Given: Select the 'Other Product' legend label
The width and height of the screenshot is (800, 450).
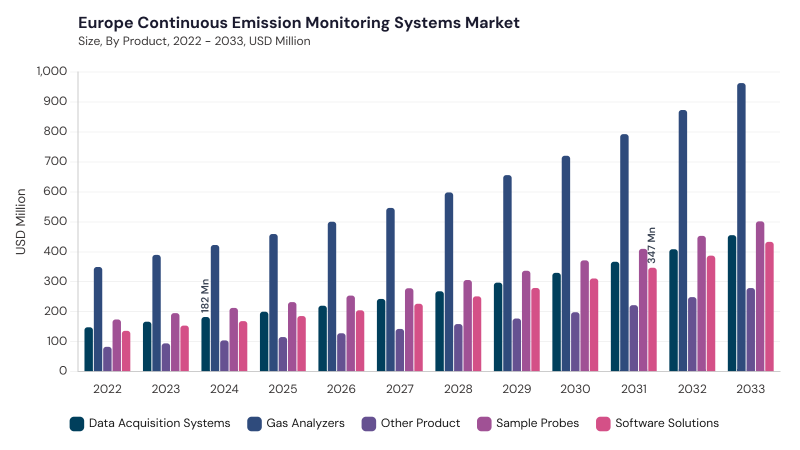Looking at the screenshot, I should pos(420,423).
